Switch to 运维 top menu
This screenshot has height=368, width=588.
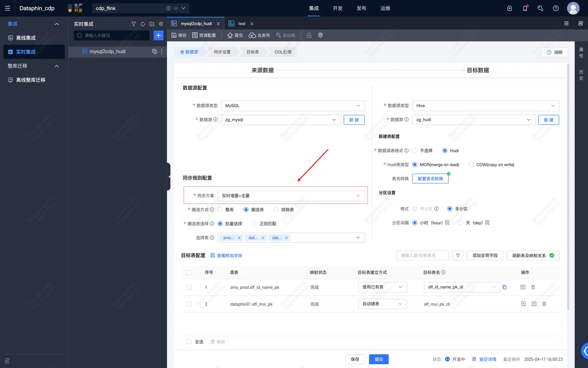tap(385, 8)
